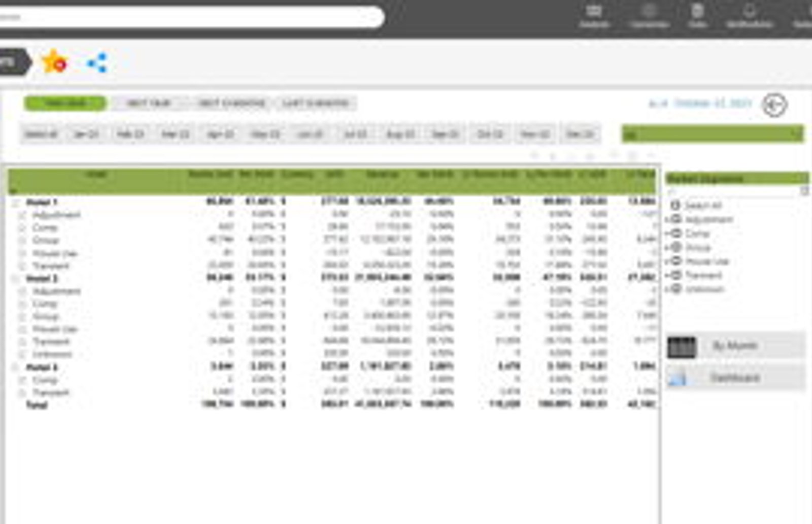812x524 pixels.
Task: Click the Hotel column header
Action: (96, 175)
